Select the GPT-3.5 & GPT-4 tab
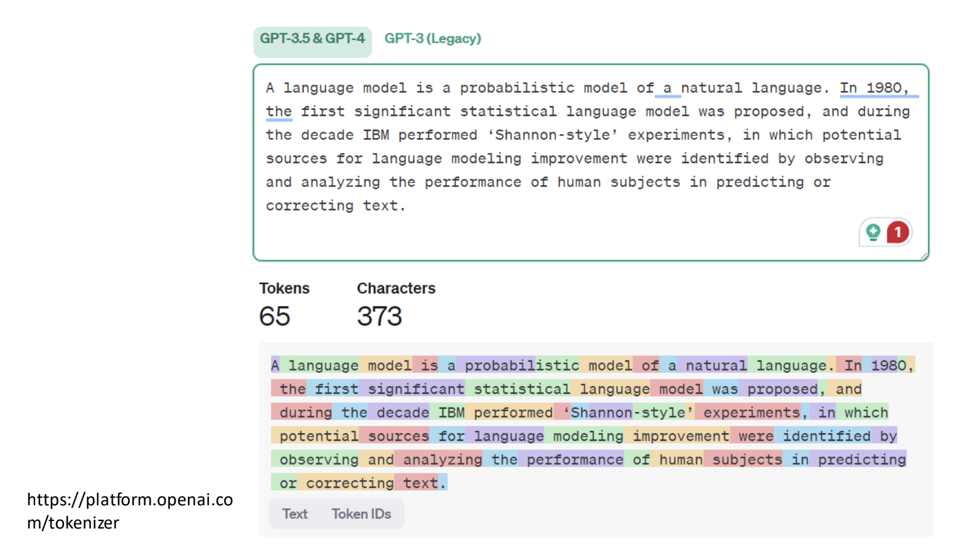This screenshot has height=558, width=980. point(312,39)
